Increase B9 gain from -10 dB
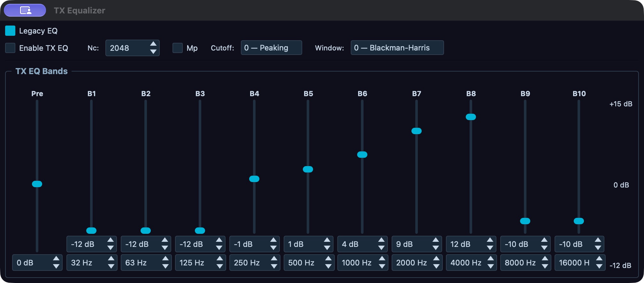Viewport: 644px width, 283px height. click(x=544, y=240)
